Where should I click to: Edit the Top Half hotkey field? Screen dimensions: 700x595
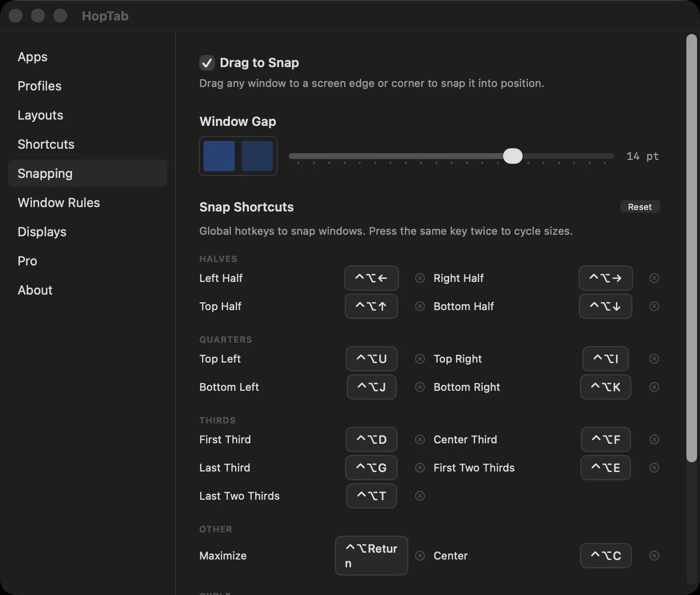371,306
